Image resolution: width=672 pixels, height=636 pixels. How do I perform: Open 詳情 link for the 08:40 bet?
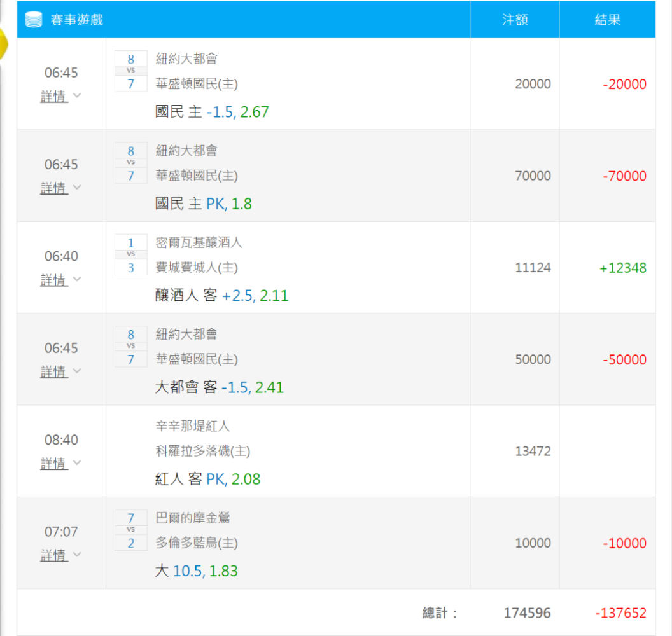pos(54,463)
